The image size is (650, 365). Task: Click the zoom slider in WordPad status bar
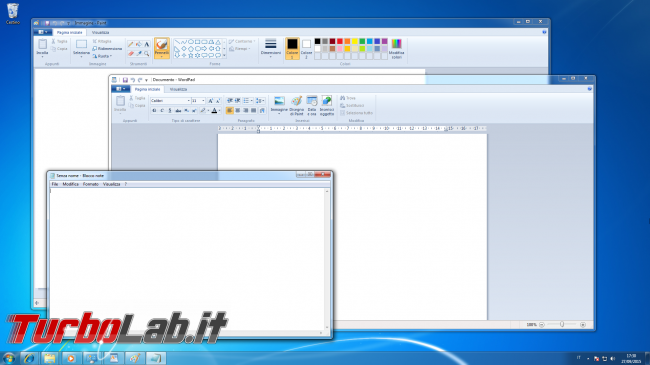tap(562, 325)
